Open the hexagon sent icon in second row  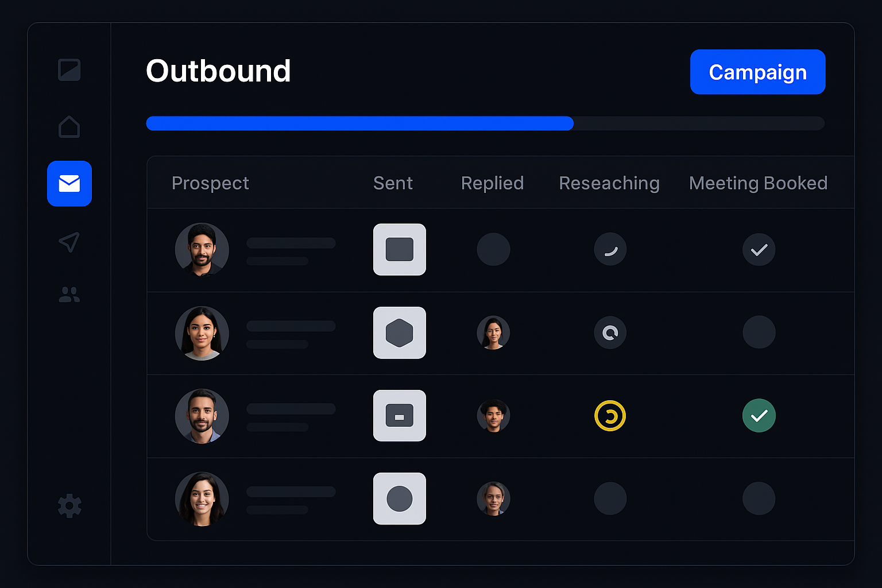(399, 332)
